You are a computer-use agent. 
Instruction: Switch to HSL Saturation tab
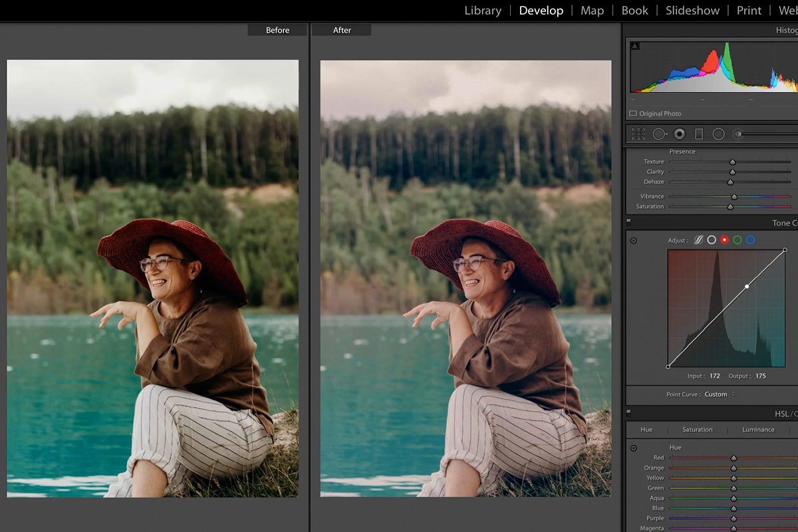698,430
